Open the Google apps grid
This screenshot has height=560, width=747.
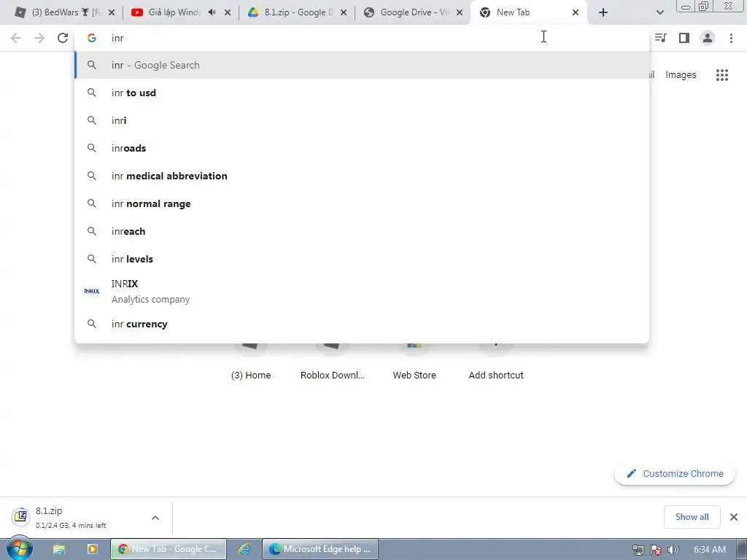click(722, 75)
